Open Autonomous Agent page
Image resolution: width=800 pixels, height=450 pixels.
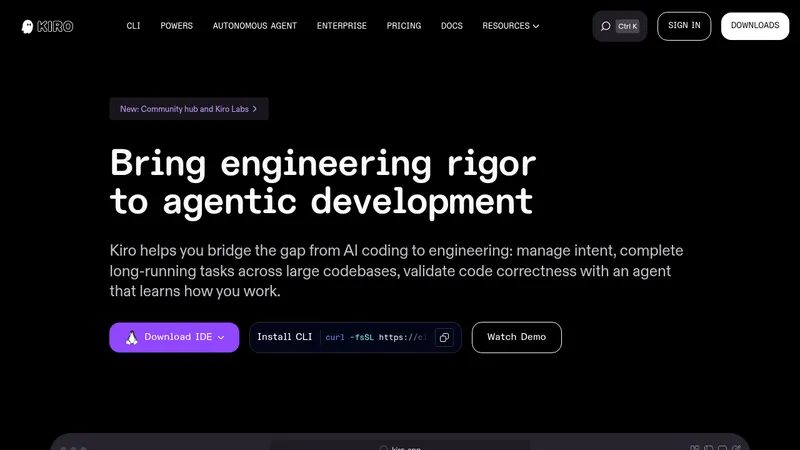click(x=255, y=26)
